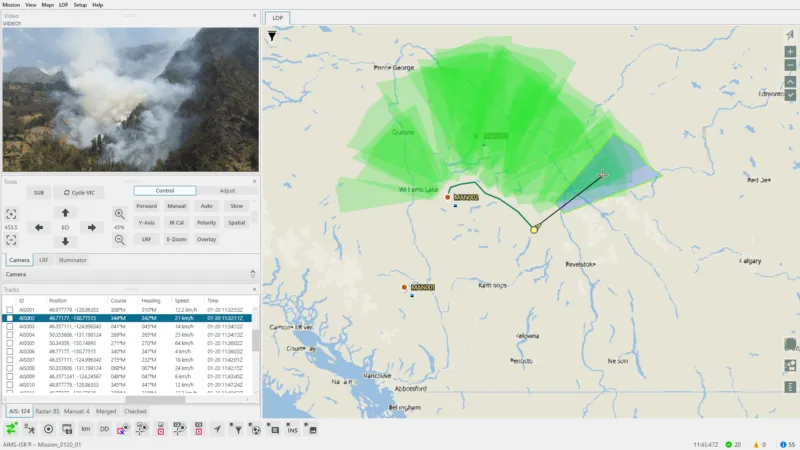
Task: Tilt camera up with up arrow
Action: [65, 213]
